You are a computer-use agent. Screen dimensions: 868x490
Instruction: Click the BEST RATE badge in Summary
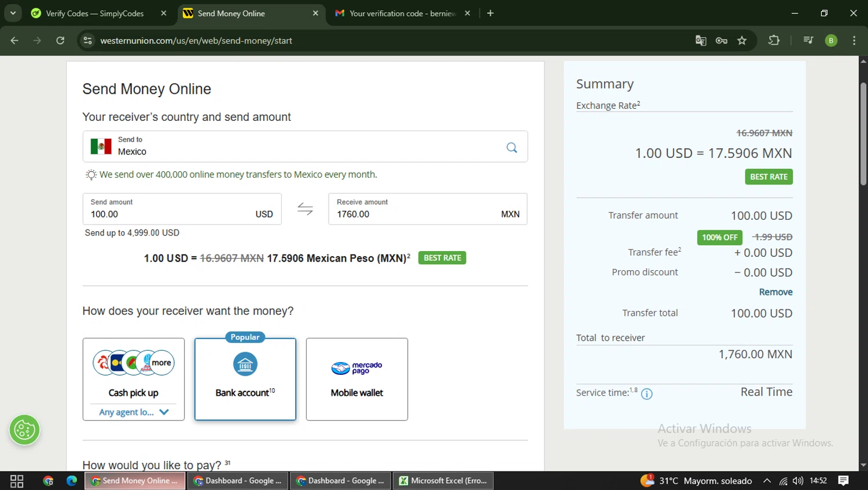(x=768, y=177)
